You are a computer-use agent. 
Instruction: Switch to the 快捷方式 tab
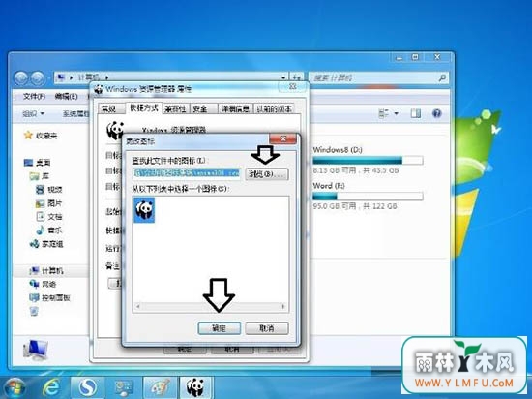coord(144,108)
